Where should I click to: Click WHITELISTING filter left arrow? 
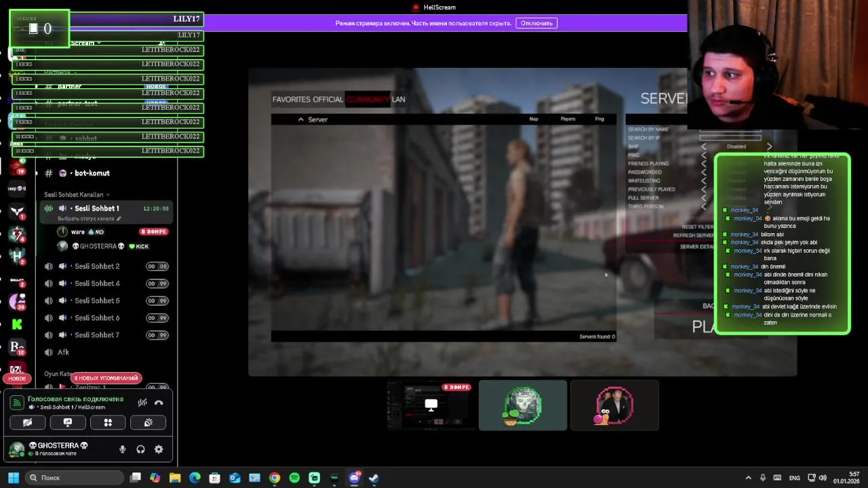click(x=703, y=181)
